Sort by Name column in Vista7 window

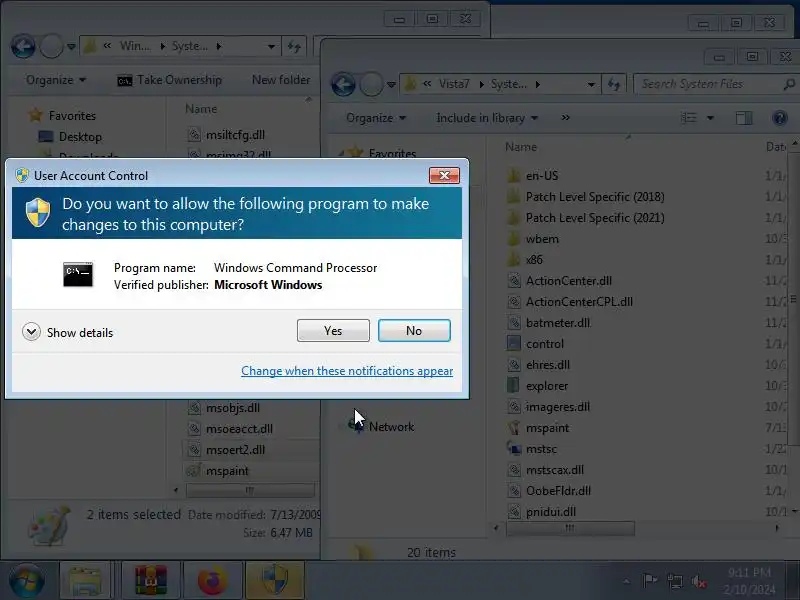(x=520, y=147)
